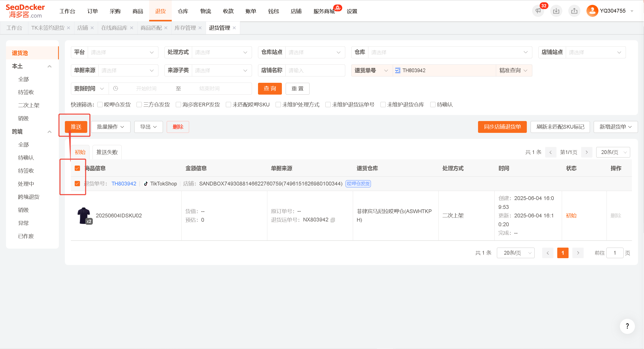Toggle the 哎呷仓发货 quick filter checkbox
The height and width of the screenshot is (349, 644).
point(100,105)
